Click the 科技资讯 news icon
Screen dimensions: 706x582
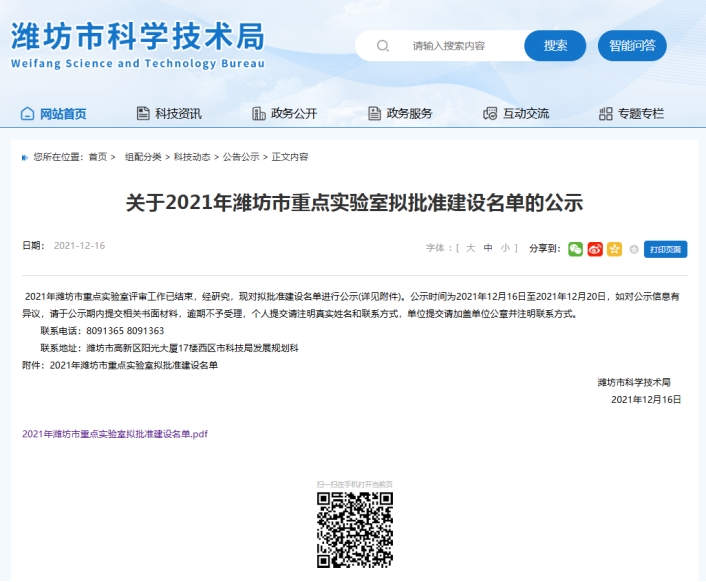[143, 114]
